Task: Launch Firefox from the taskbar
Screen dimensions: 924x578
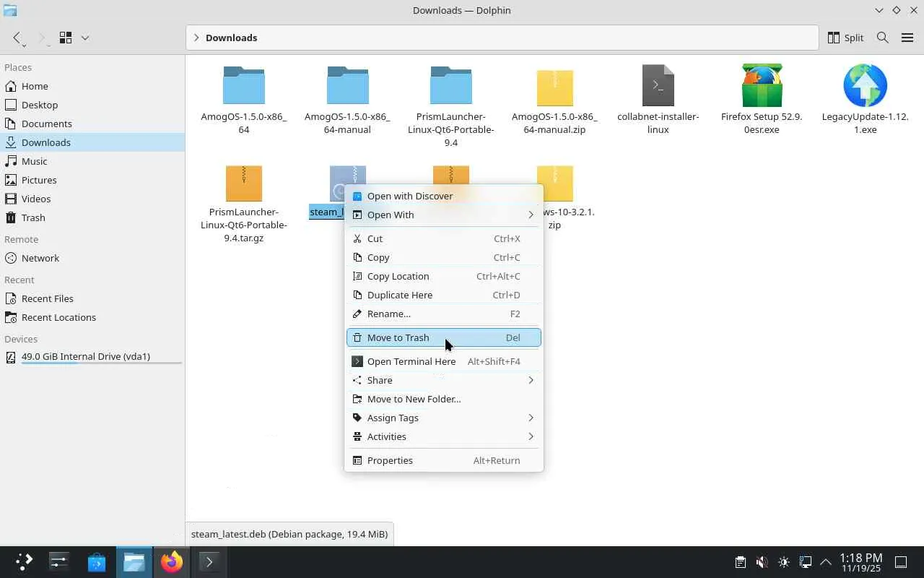Action: [172, 562]
